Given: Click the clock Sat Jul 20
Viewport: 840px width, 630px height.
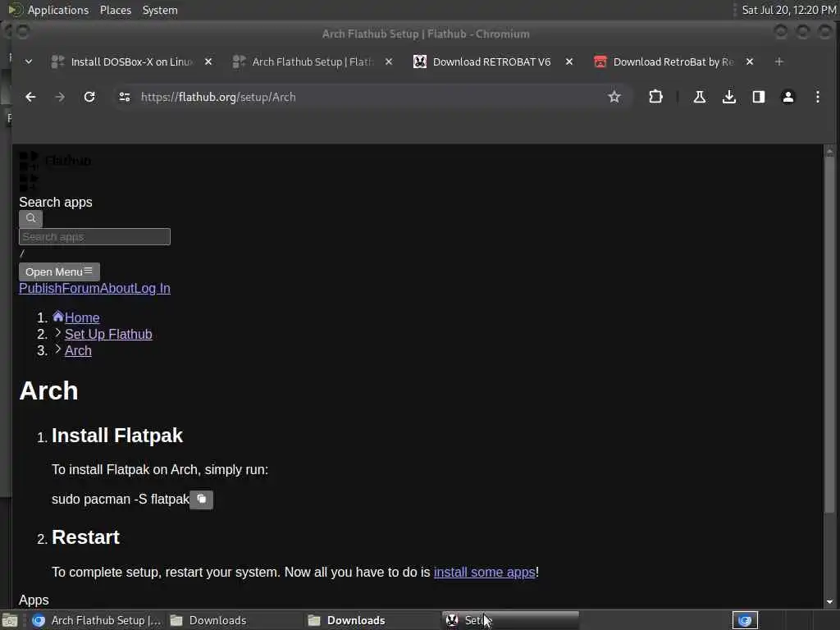Looking at the screenshot, I should [x=788, y=10].
